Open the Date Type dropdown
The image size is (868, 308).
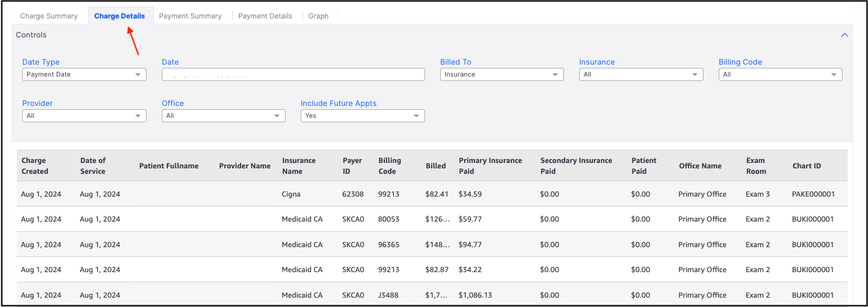click(84, 74)
